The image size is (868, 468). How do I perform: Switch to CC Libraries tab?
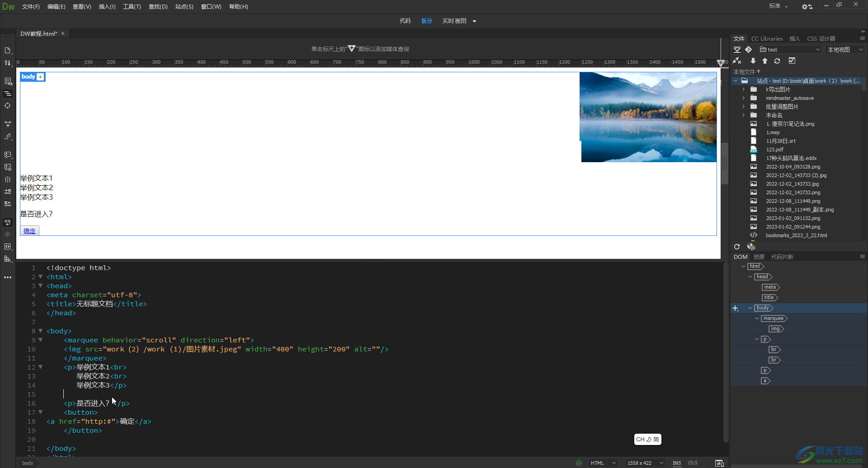[767, 39]
